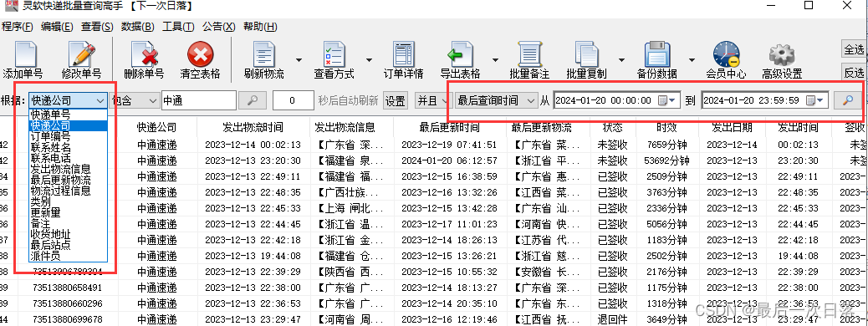Screen dimensions: 868x326
Task: Click the 设置 auto-refresh button
Action: coord(396,100)
